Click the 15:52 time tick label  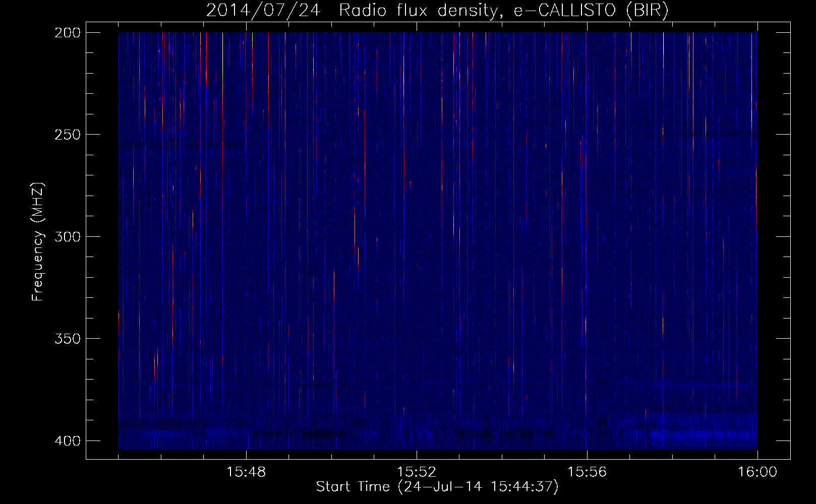tap(417, 472)
